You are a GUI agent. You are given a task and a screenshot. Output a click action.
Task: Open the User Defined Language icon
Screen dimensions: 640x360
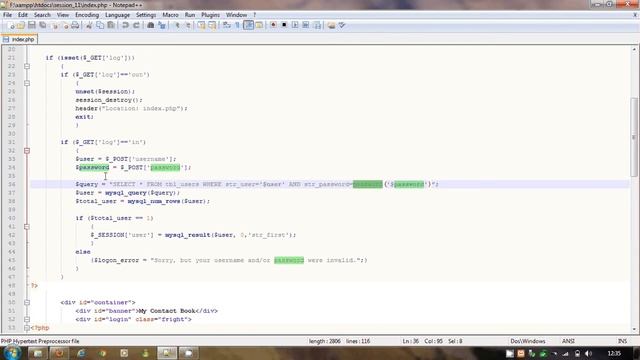259,25
